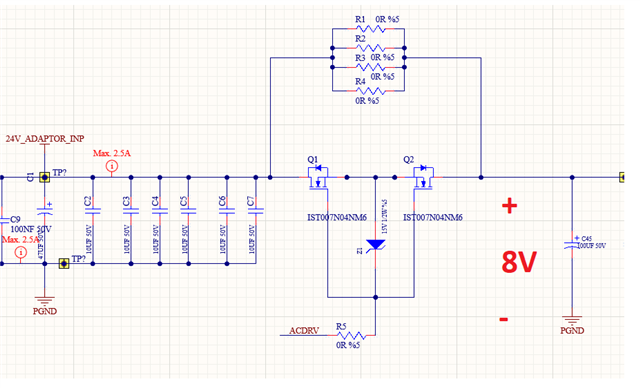Click IST007N04NM6 part number under Q2
The width and height of the screenshot is (640, 388).
click(433, 217)
